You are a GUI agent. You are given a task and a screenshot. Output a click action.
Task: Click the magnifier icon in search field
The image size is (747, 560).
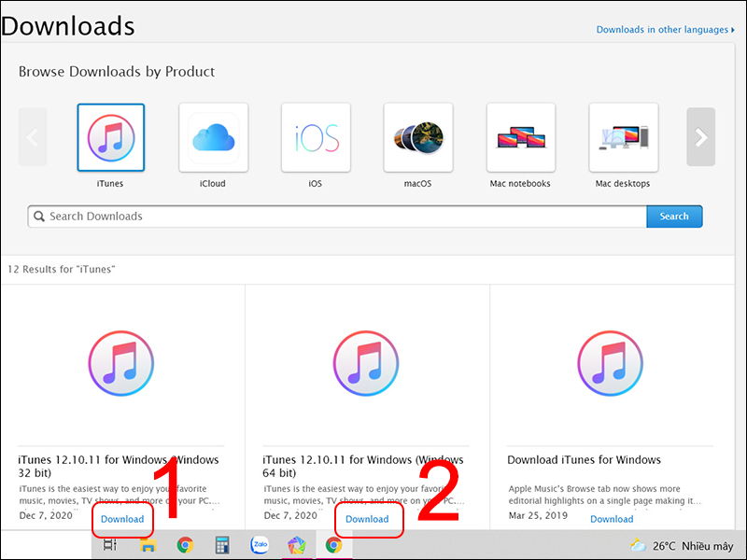coord(39,217)
